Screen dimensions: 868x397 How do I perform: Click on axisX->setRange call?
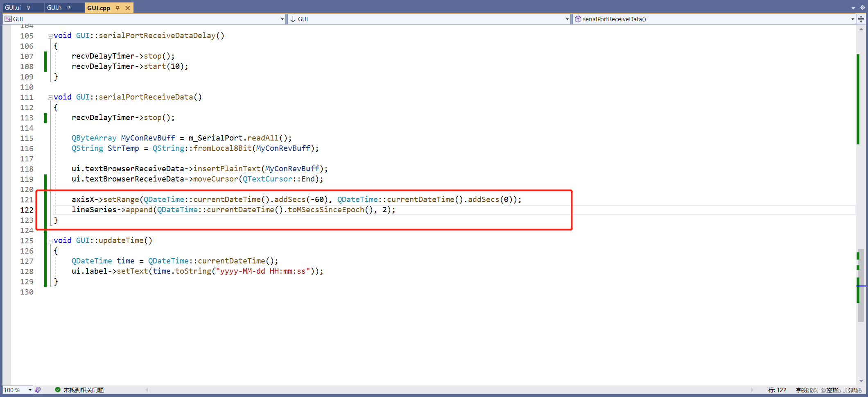pyautogui.click(x=105, y=200)
